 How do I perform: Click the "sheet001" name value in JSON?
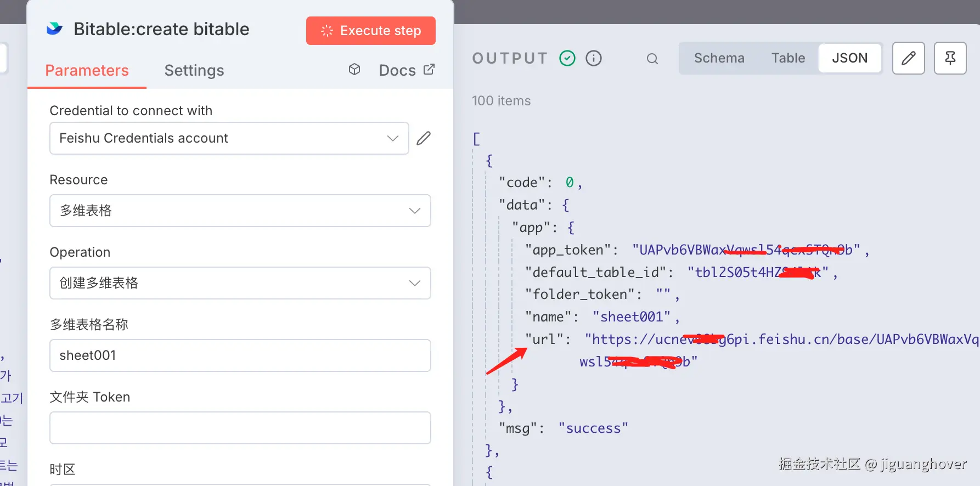632,317
